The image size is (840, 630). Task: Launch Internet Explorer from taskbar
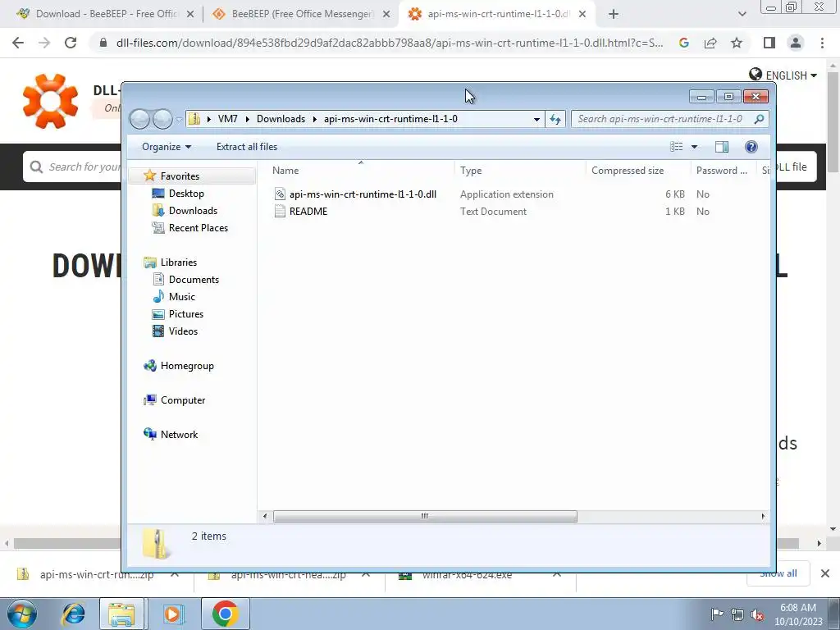click(x=73, y=614)
